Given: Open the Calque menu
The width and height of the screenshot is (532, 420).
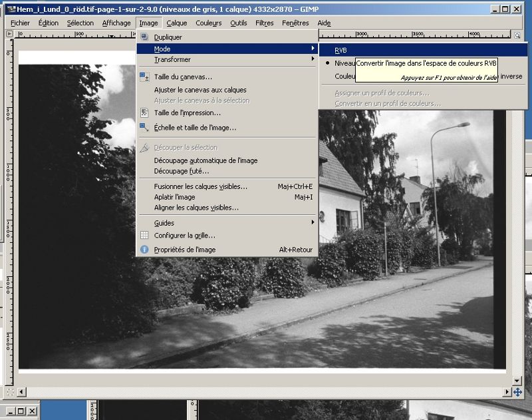Looking at the screenshot, I should point(177,23).
